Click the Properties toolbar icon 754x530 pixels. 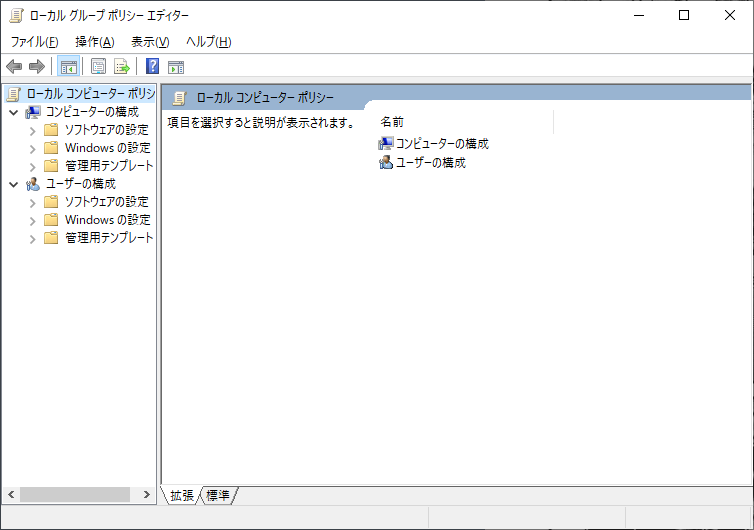tap(99, 67)
